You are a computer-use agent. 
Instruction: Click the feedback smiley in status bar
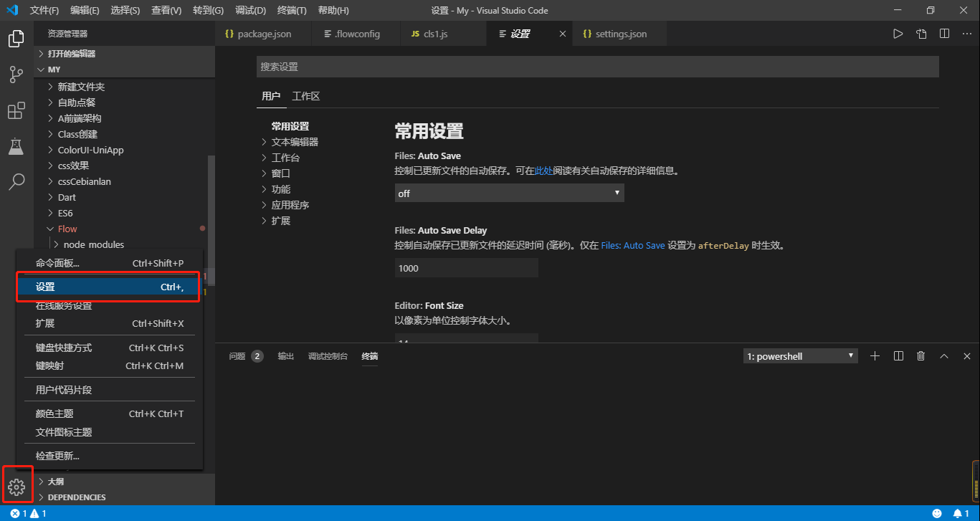pyautogui.click(x=937, y=514)
